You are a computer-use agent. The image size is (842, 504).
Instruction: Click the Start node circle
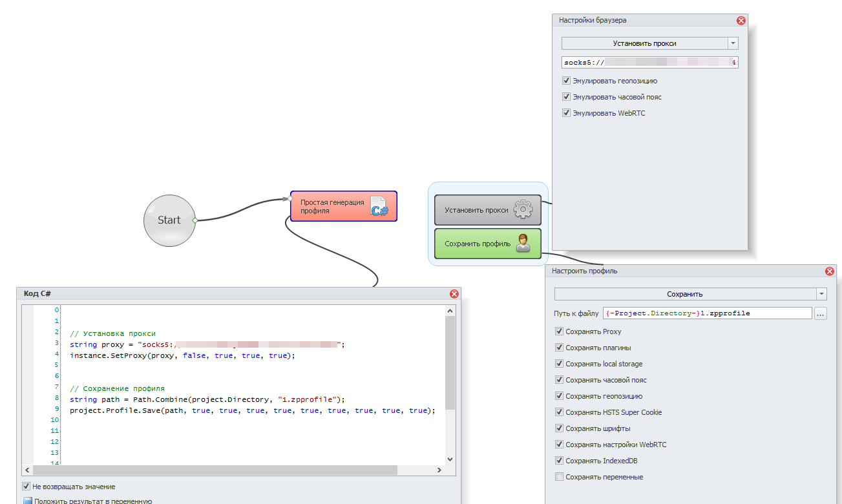click(x=169, y=220)
